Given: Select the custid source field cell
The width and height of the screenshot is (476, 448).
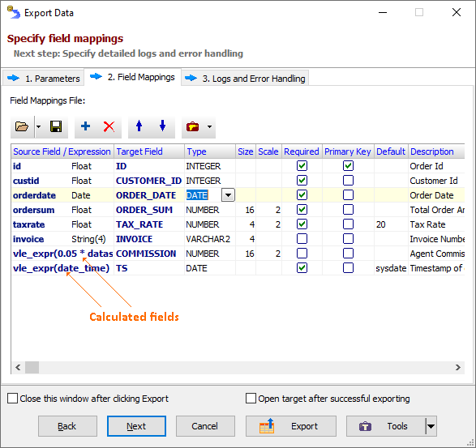Looking at the screenshot, I should pyautogui.click(x=62, y=181).
